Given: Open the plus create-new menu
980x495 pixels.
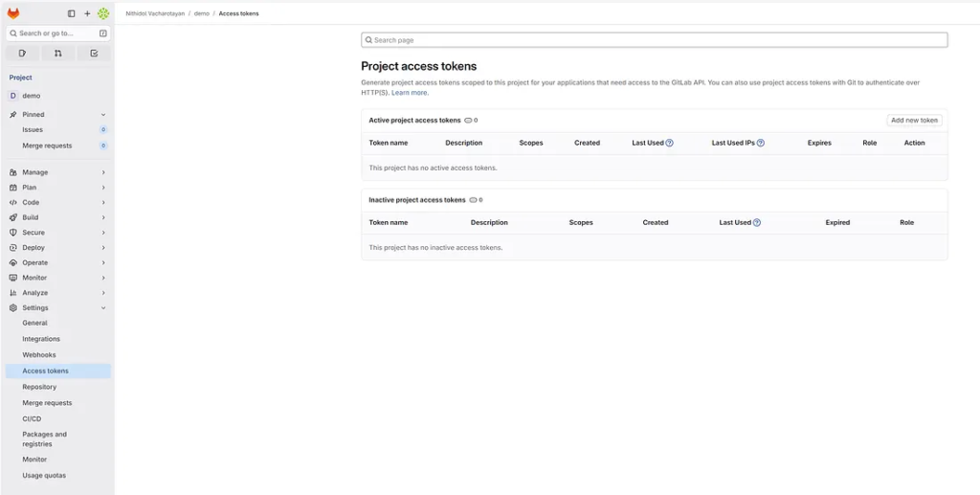Looking at the screenshot, I should coord(87,13).
